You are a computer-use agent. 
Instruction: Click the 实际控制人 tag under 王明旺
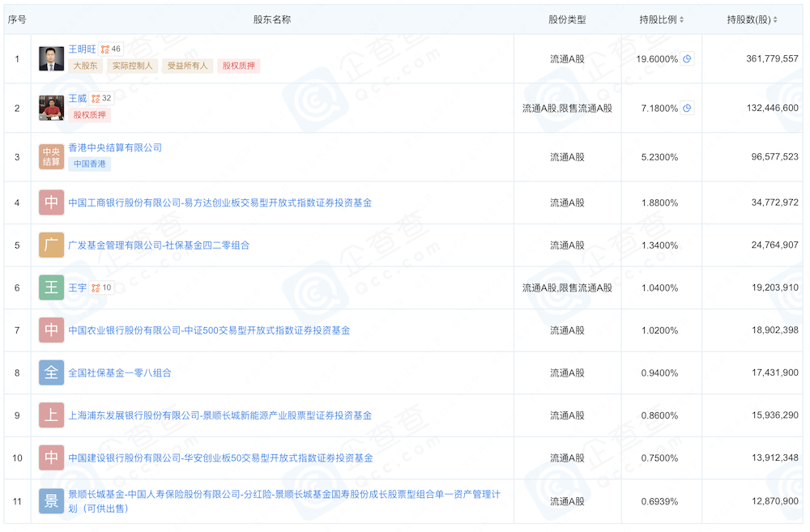[131, 66]
